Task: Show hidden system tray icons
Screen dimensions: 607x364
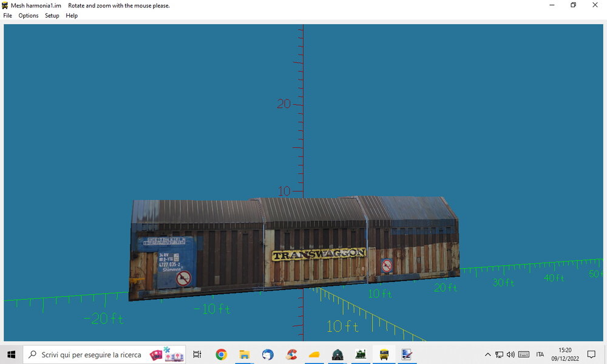Action: pos(488,354)
